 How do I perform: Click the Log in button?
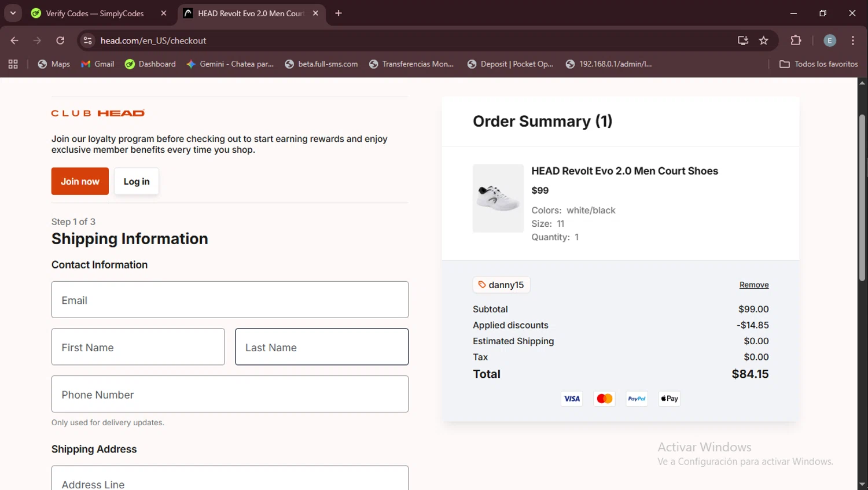click(x=137, y=181)
